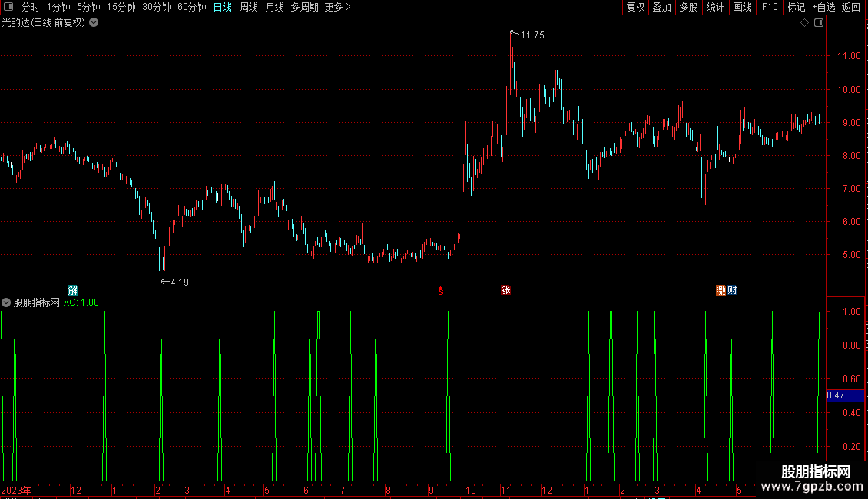Click the 涨 event marker
The height and width of the screenshot is (499, 868).
505,290
